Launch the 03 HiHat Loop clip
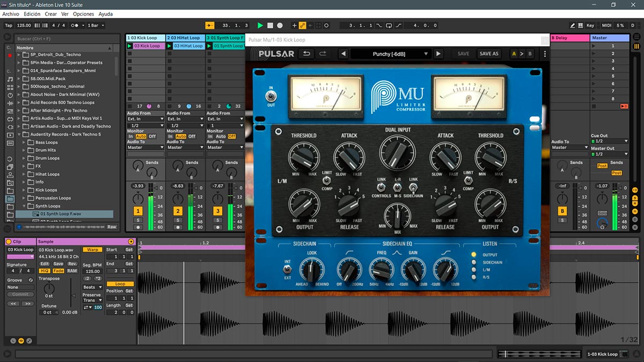644x362 pixels. tap(169, 46)
